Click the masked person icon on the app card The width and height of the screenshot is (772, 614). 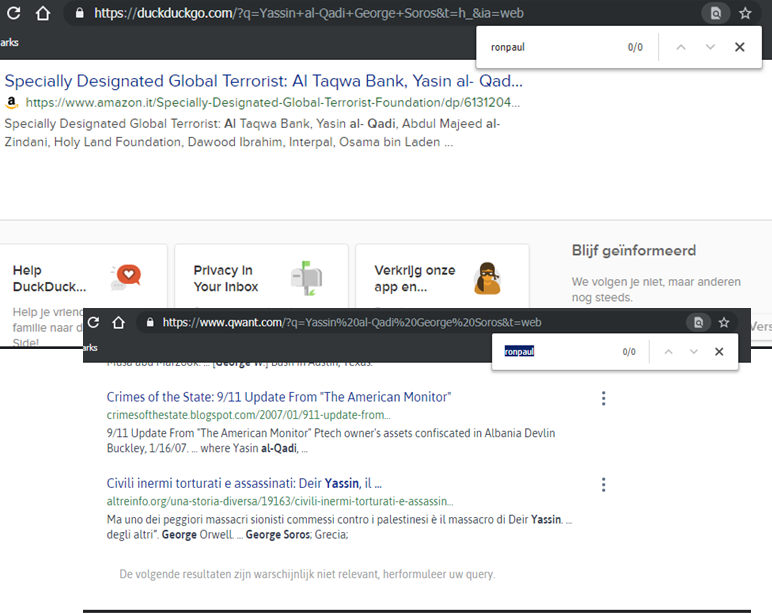point(487,278)
